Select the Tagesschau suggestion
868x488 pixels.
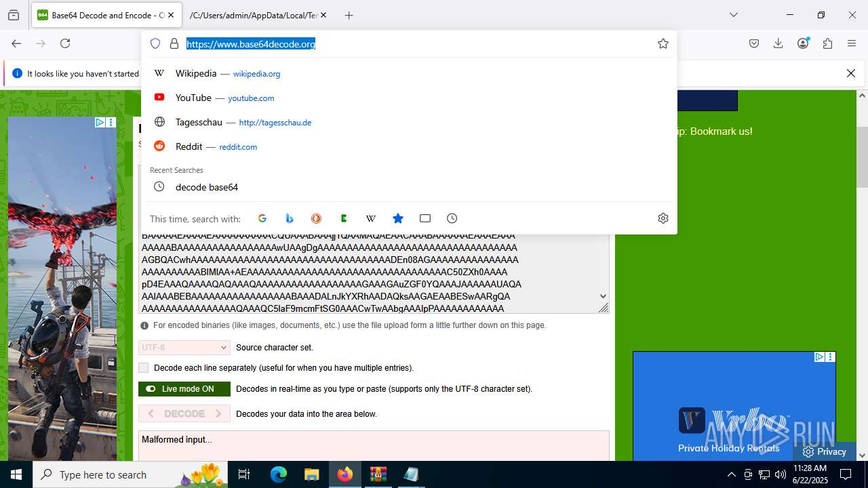[x=409, y=122]
